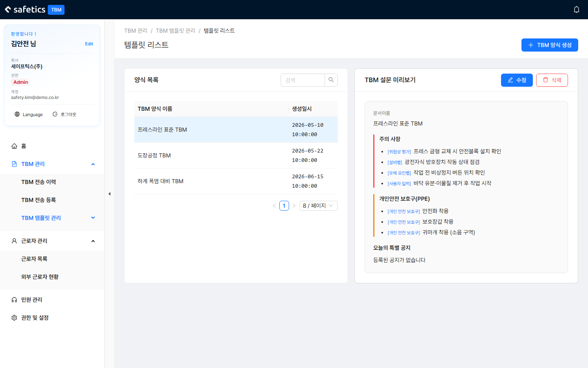
Task: Click the search magnifier icon
Action: [331, 80]
